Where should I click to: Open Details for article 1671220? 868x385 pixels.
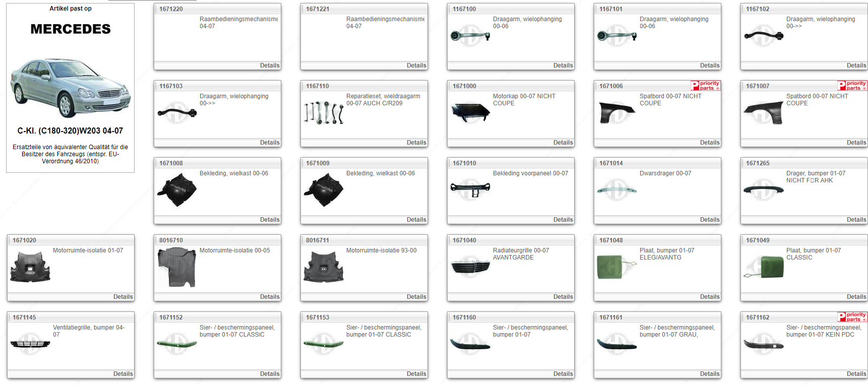pos(270,66)
